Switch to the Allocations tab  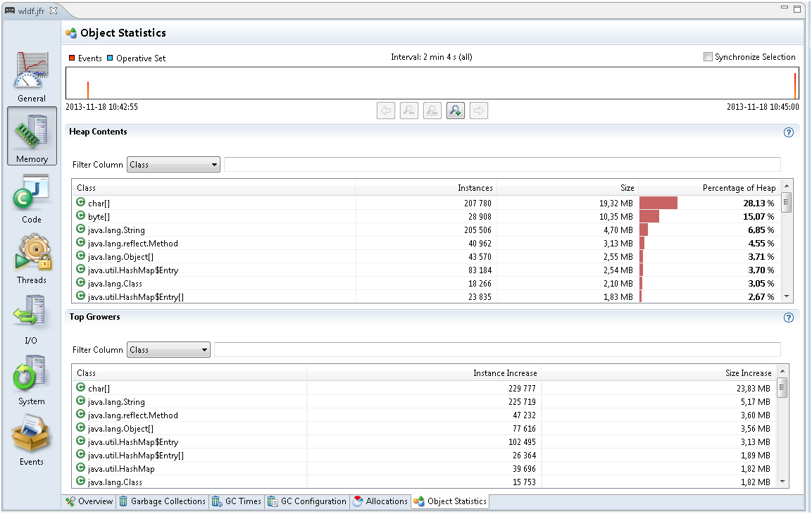(380, 501)
